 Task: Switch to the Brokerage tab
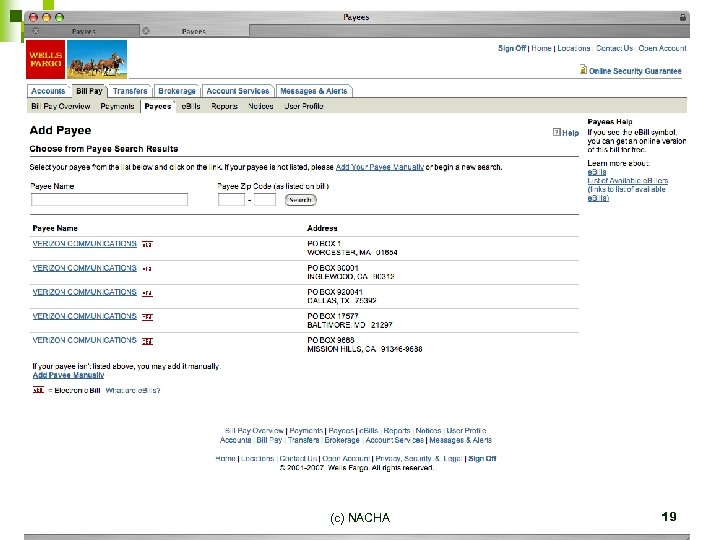point(177,91)
